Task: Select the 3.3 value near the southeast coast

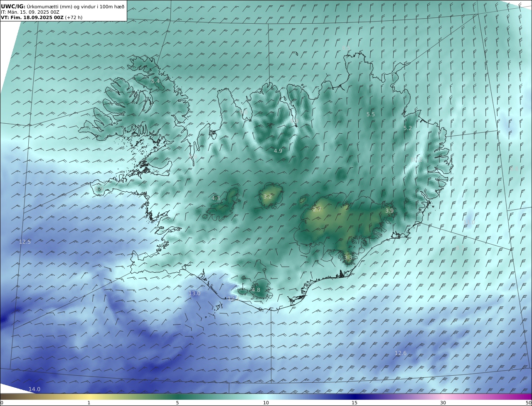Action: click(x=348, y=258)
